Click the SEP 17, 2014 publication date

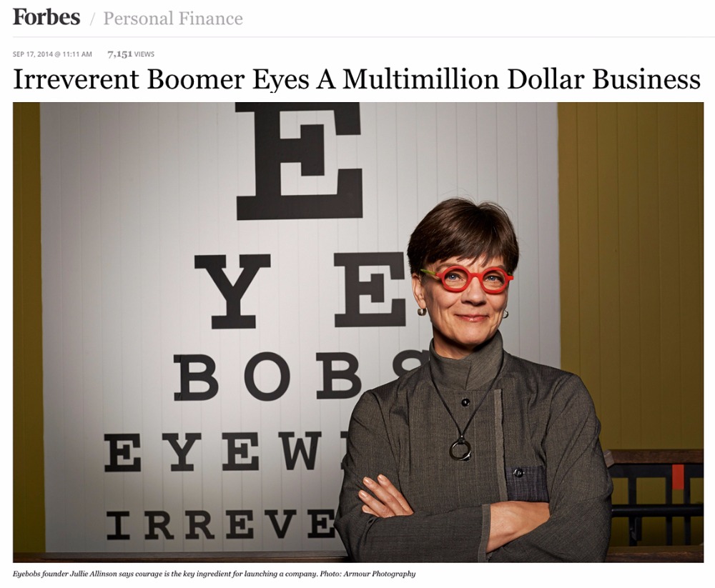32,54
